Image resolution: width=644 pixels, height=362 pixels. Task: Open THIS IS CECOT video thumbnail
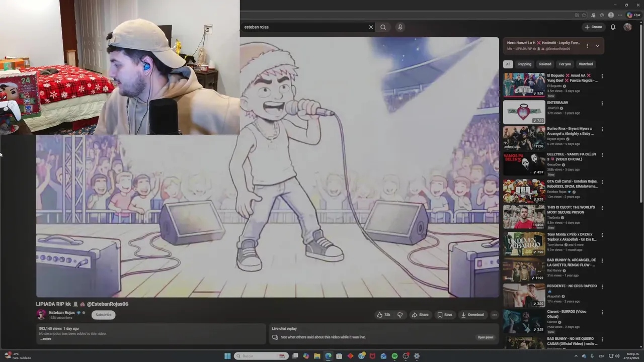pyautogui.click(x=524, y=217)
